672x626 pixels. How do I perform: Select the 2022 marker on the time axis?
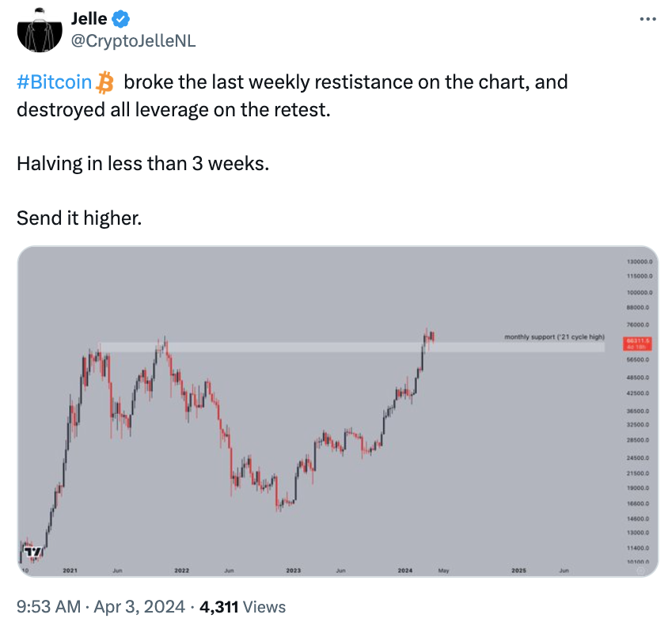(x=182, y=571)
